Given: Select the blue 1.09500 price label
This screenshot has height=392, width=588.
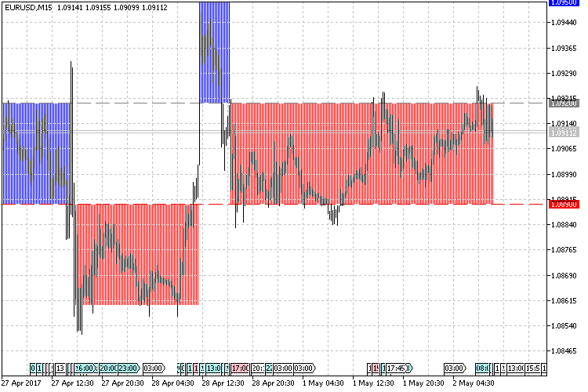Looking at the screenshot, I should point(564,3).
